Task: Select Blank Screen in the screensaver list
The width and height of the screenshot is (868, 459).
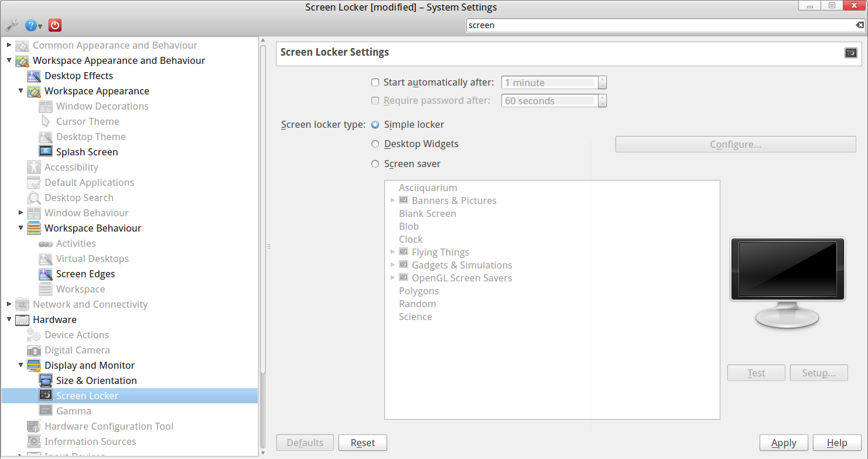Action: coord(428,213)
